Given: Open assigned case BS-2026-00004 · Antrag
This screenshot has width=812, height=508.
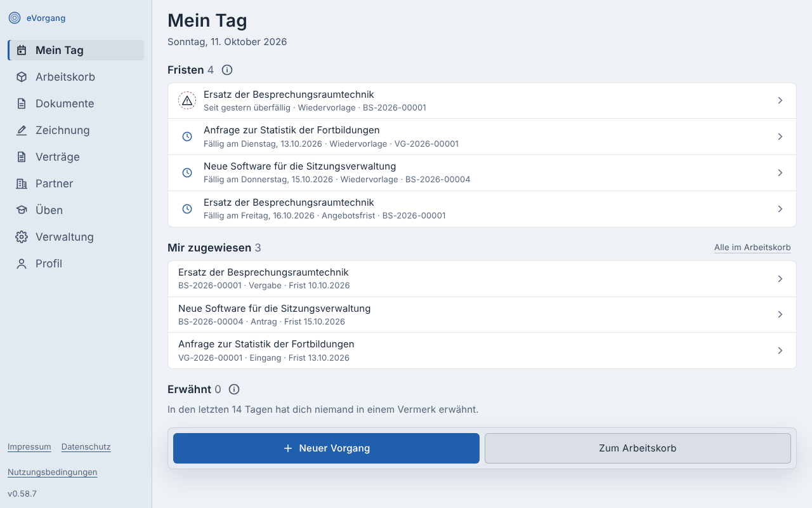Looking at the screenshot, I should [x=482, y=314].
